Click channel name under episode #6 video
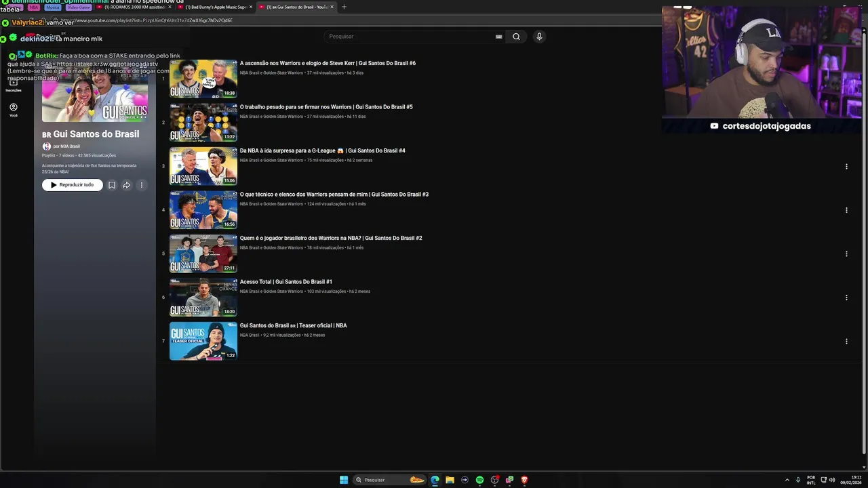The width and height of the screenshot is (868, 488). click(x=271, y=73)
